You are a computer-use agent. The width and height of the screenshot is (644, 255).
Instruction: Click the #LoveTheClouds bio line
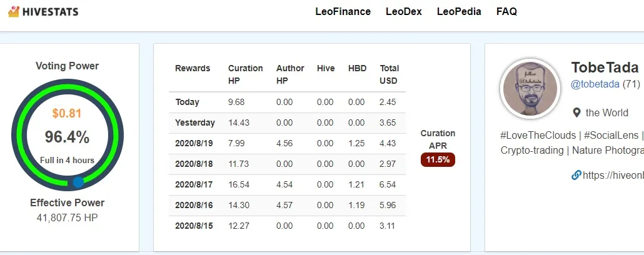point(572,135)
